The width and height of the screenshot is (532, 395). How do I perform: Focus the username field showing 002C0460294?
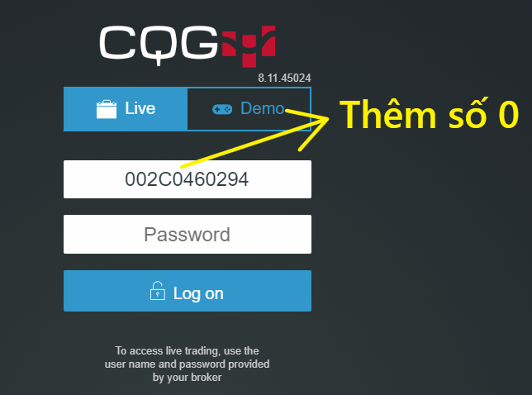pos(188,179)
